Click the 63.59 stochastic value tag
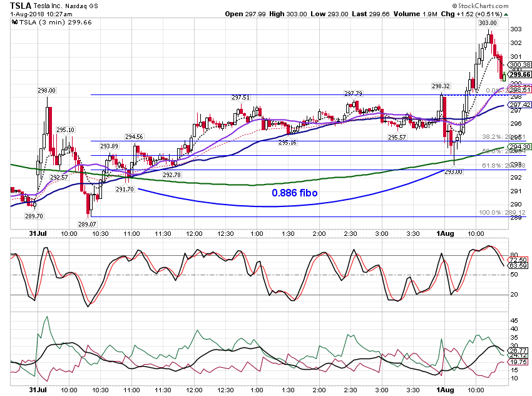Viewport: 532px width, 396px height. [x=518, y=266]
